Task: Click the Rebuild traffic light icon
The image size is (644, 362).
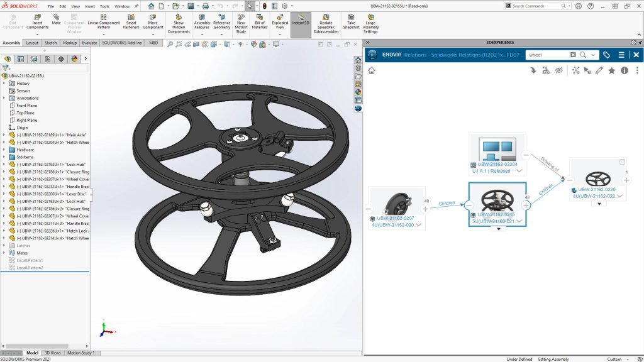Action: point(265,6)
